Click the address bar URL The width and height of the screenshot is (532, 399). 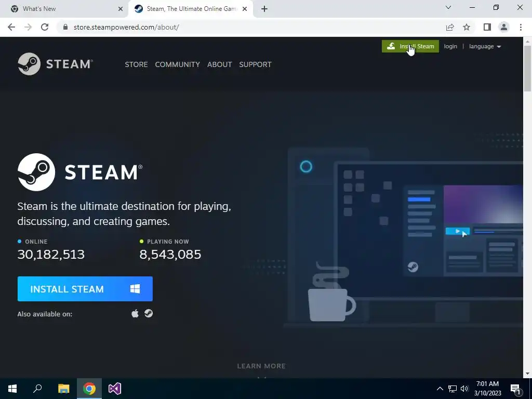126,27
